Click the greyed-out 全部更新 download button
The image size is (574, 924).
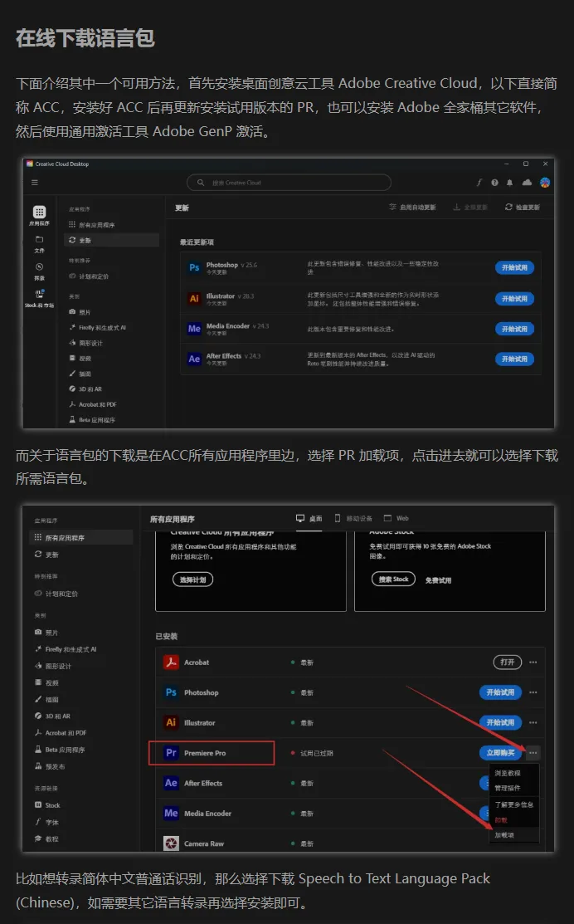pyautogui.click(x=469, y=208)
